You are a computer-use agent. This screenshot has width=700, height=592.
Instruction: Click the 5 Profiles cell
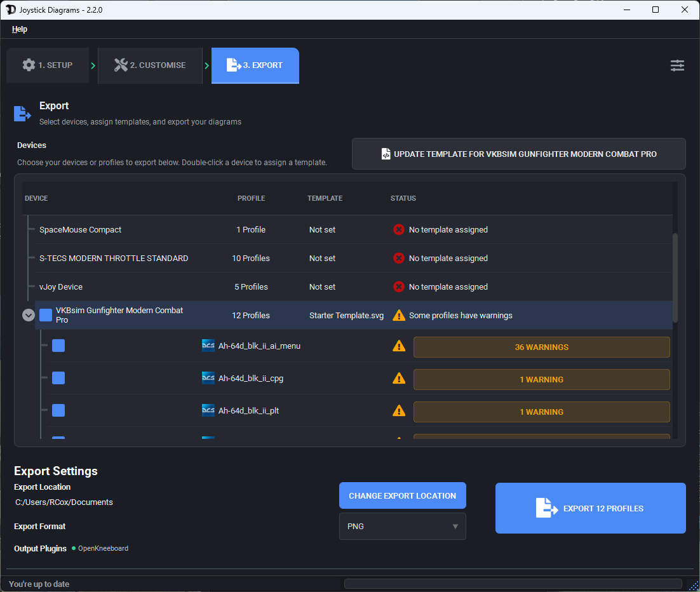click(251, 286)
